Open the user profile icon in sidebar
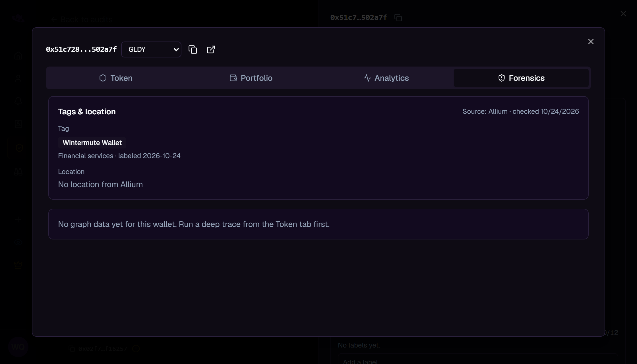 (x=18, y=78)
